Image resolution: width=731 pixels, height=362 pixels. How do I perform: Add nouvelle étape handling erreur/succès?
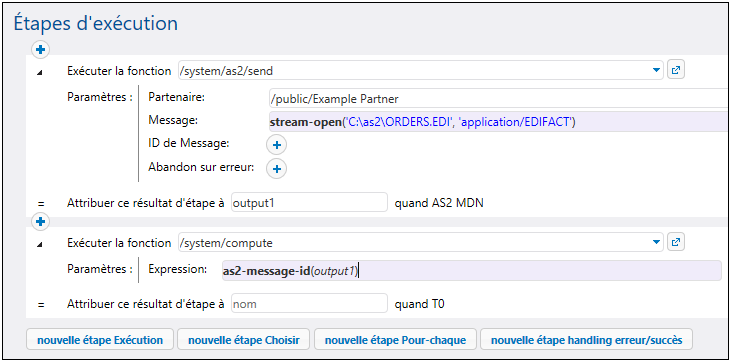(586, 340)
